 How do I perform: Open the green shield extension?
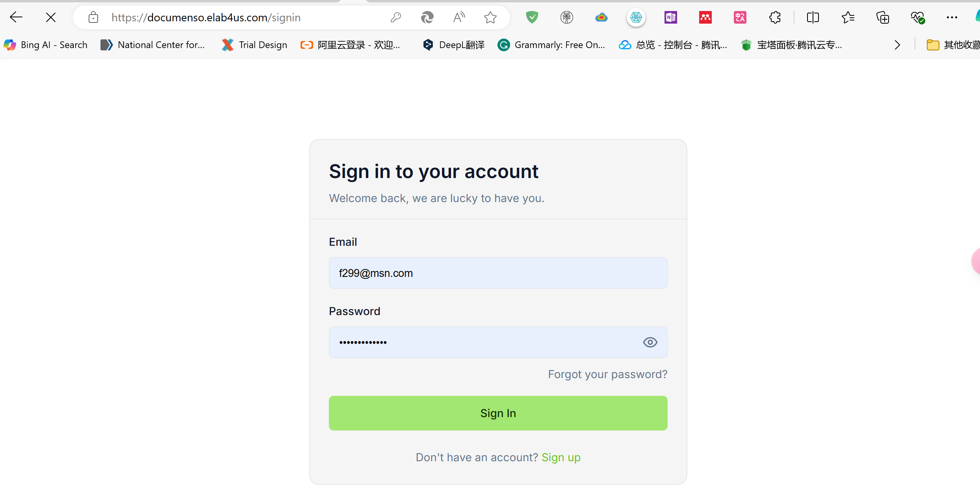[x=532, y=17]
